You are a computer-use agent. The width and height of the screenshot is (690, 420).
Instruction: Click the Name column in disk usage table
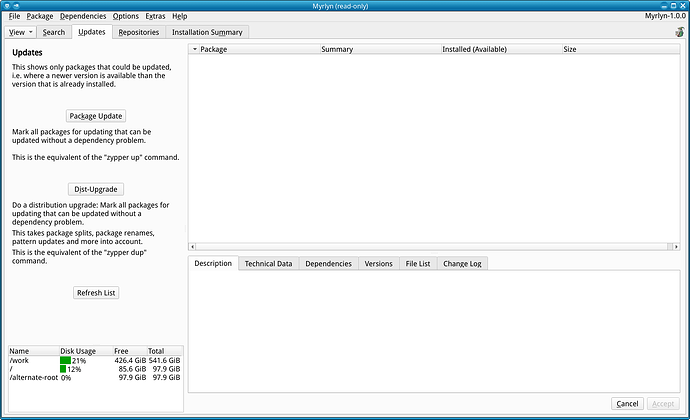point(34,351)
